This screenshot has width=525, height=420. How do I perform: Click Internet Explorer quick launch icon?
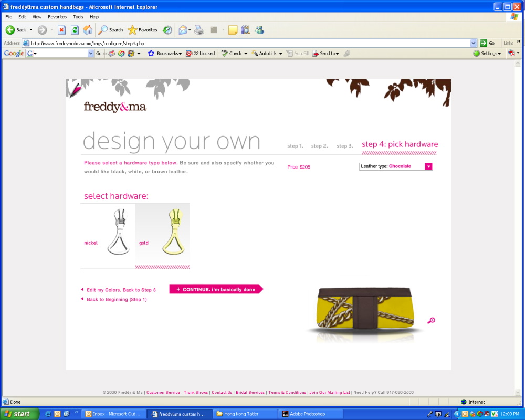pyautogui.click(x=48, y=414)
